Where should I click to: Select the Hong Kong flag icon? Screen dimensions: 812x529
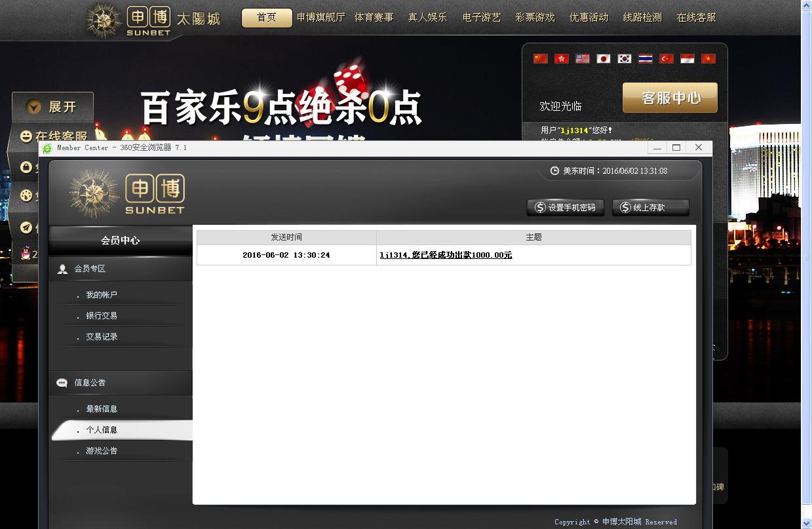[x=562, y=58]
